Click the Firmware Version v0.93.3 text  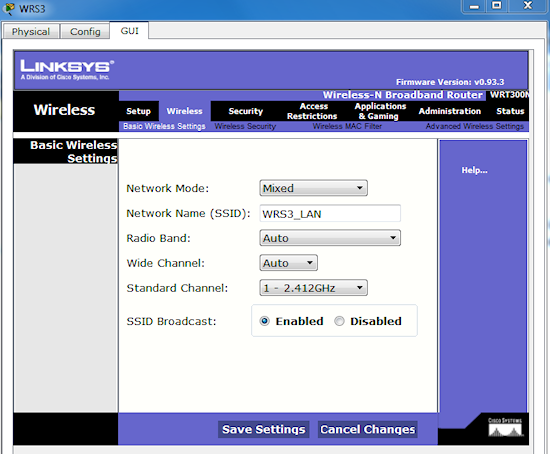(x=450, y=82)
